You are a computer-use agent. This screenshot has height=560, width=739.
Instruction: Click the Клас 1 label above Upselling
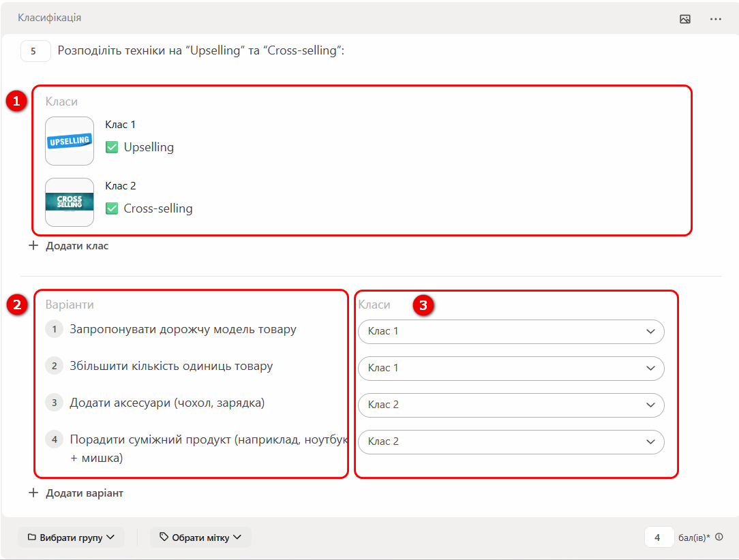click(x=121, y=125)
